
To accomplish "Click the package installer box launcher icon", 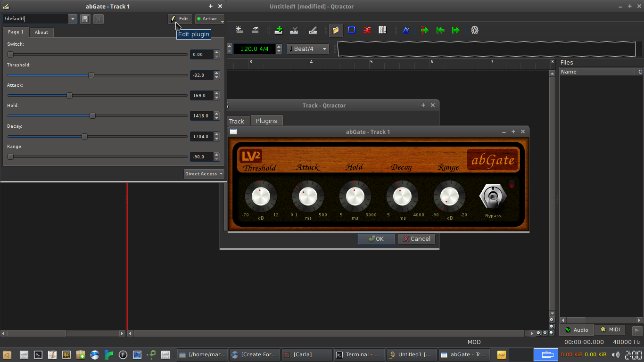I will tap(81, 355).
